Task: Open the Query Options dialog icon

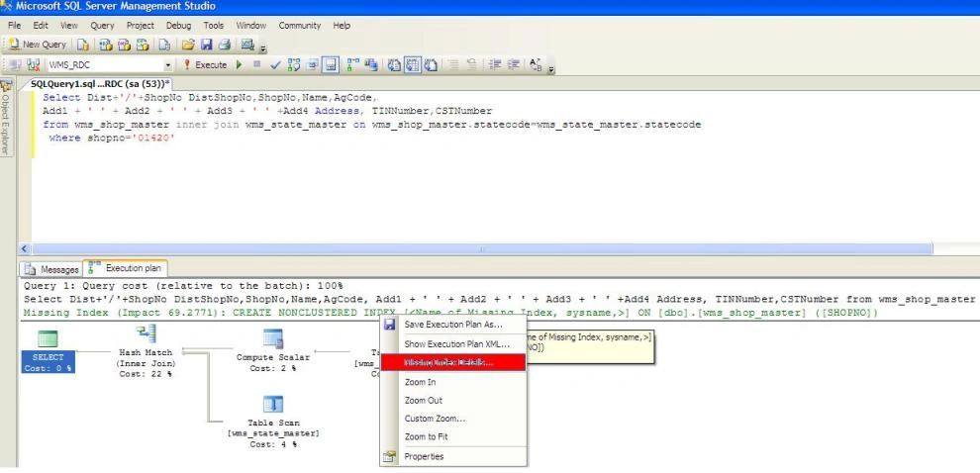Action: click(312, 65)
